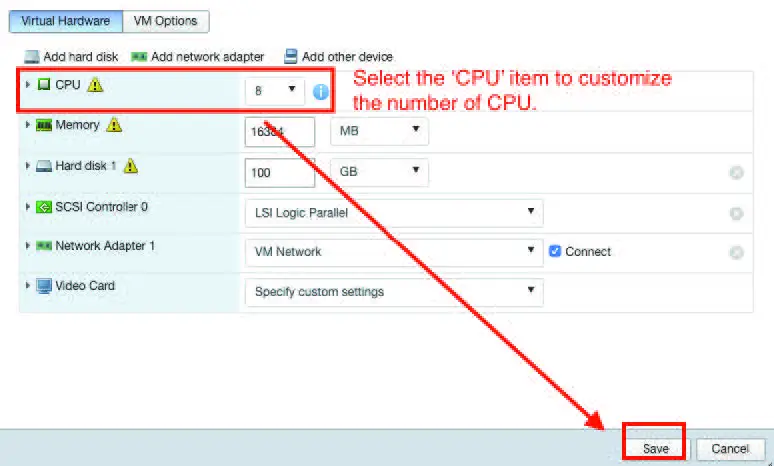Viewport: 774px width, 466px height.
Task: Open the CPU count dropdown
Action: (274, 91)
